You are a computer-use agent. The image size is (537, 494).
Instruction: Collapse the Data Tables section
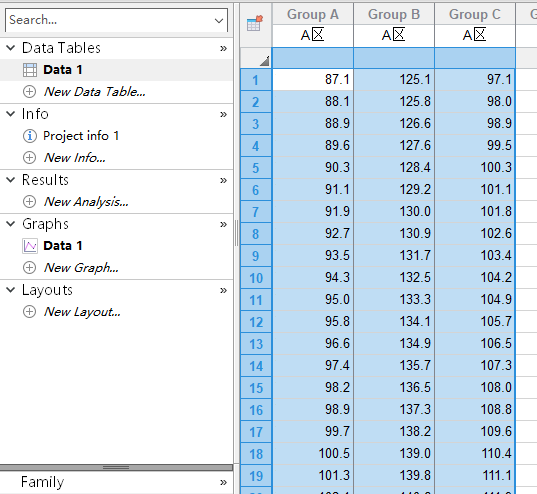point(11,48)
